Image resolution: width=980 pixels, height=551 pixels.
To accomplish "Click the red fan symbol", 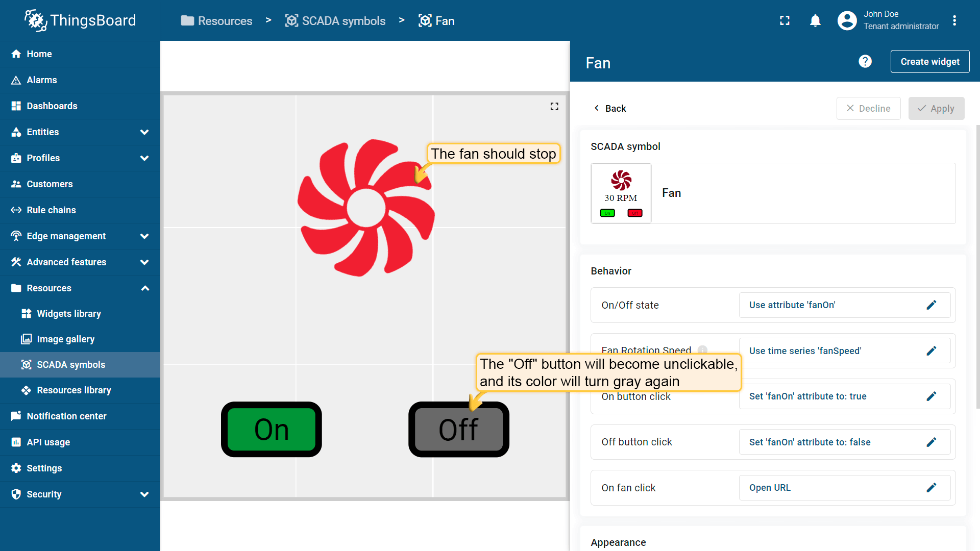I will pyautogui.click(x=365, y=208).
